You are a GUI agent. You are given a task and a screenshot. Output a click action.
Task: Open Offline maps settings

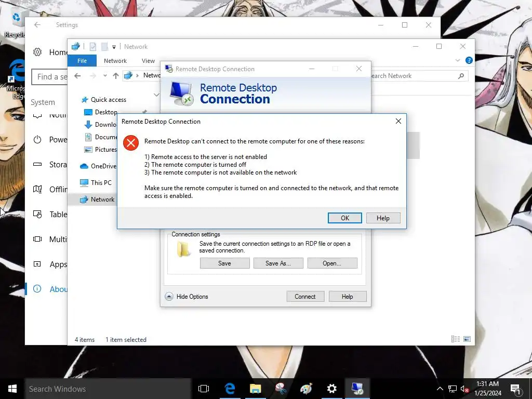(50, 189)
